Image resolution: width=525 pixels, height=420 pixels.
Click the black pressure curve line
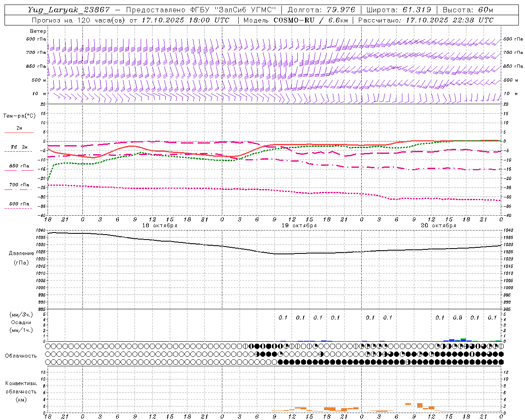[275, 253]
